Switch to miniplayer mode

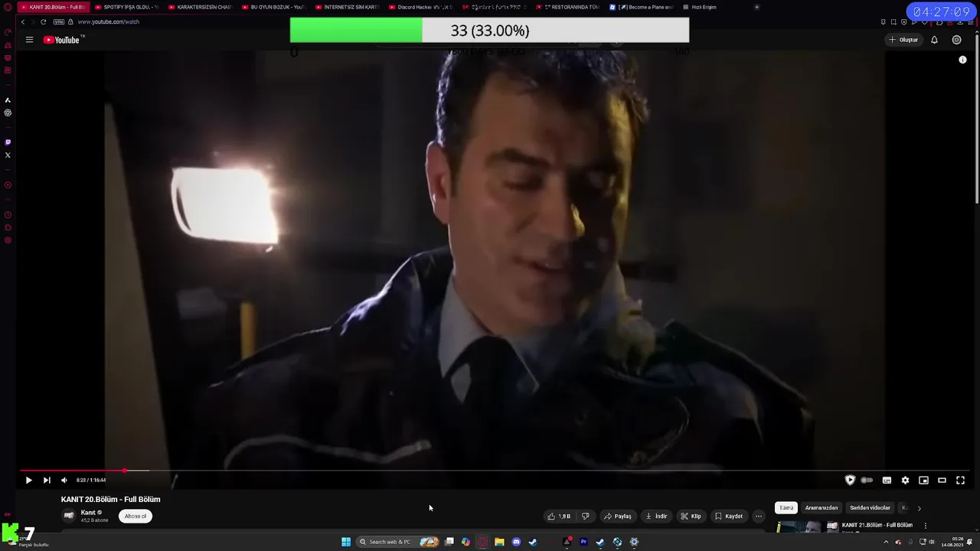click(923, 481)
